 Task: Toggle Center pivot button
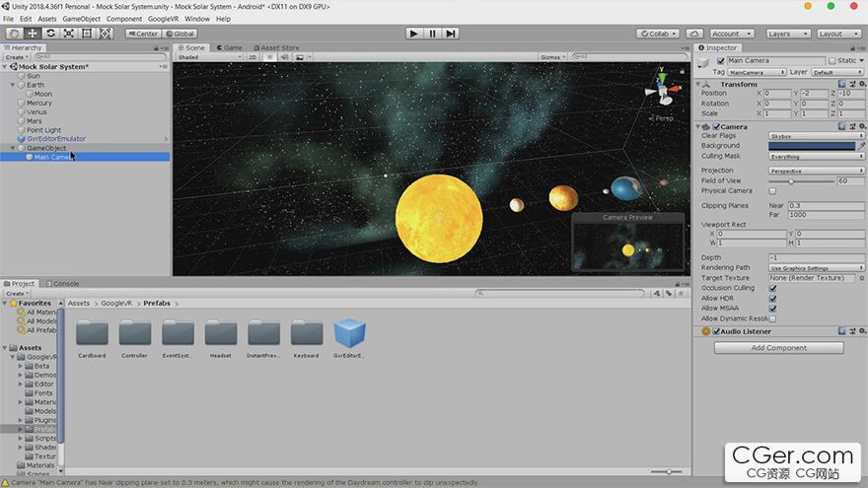pos(143,34)
